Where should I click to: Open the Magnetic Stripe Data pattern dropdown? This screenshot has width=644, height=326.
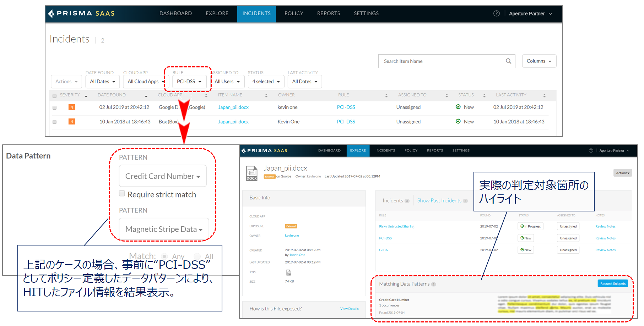click(x=164, y=229)
